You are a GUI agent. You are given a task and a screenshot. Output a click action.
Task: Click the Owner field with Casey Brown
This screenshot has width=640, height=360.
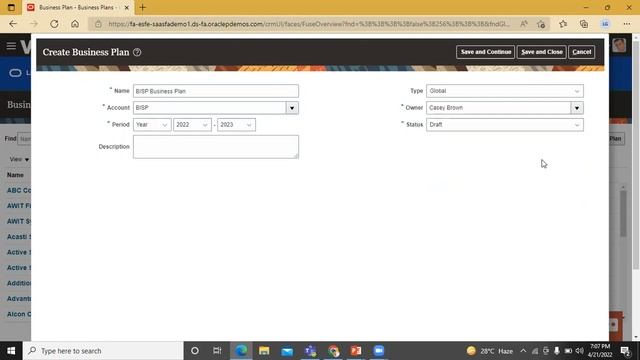pos(498,108)
